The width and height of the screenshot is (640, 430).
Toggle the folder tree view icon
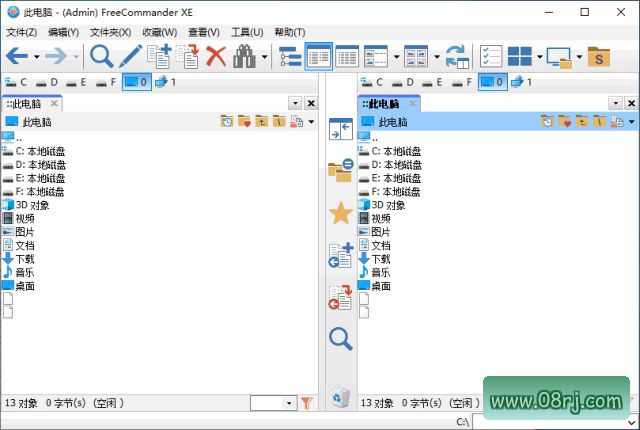pyautogui.click(x=290, y=56)
